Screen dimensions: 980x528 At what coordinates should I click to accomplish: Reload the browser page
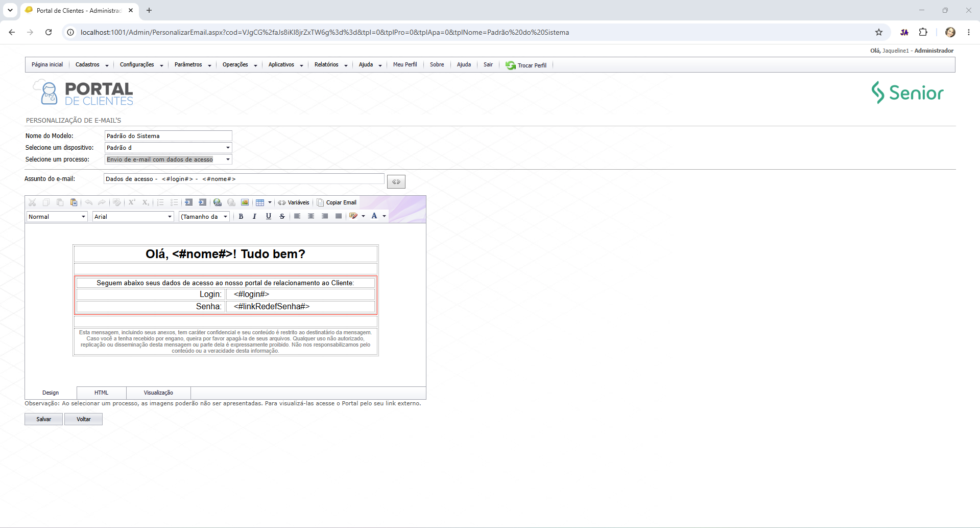point(49,32)
